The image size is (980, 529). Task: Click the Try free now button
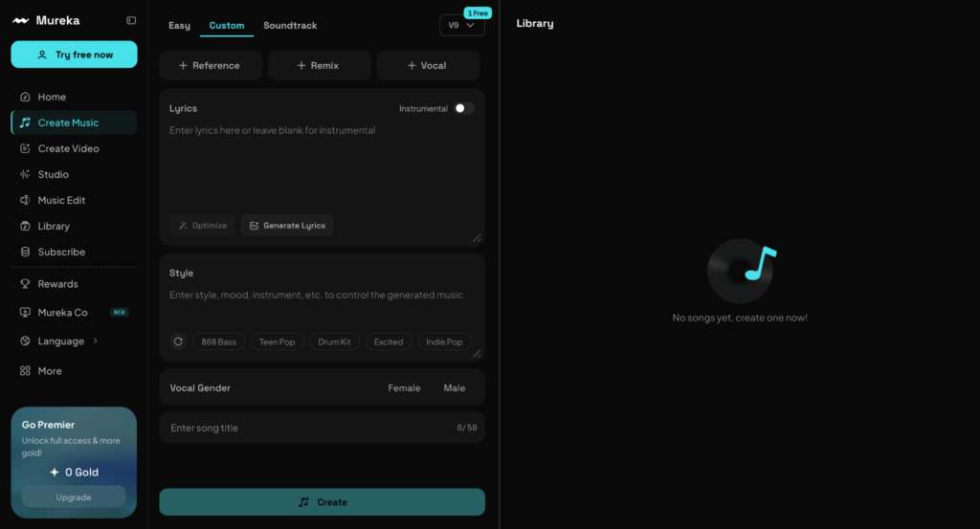click(74, 55)
